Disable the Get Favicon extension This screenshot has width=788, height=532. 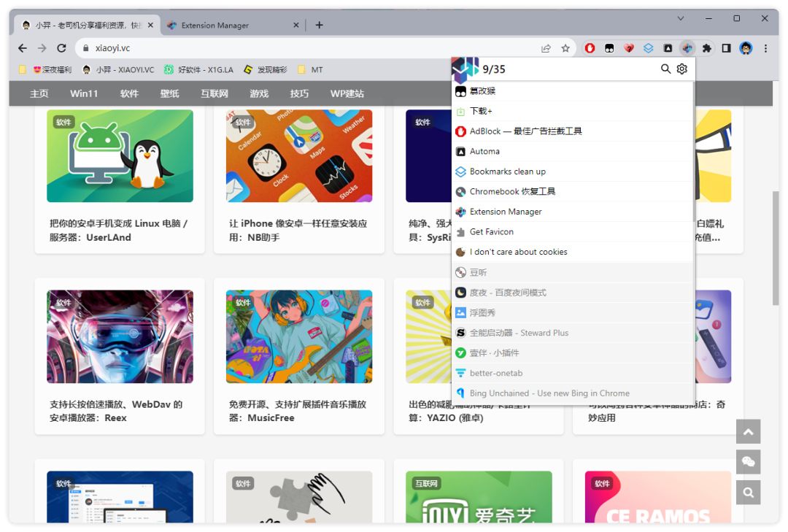pos(572,232)
